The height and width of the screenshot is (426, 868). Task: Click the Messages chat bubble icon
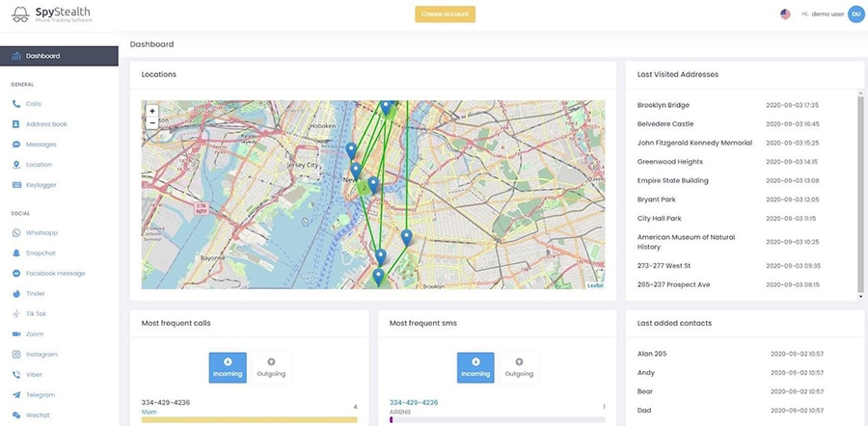point(16,145)
